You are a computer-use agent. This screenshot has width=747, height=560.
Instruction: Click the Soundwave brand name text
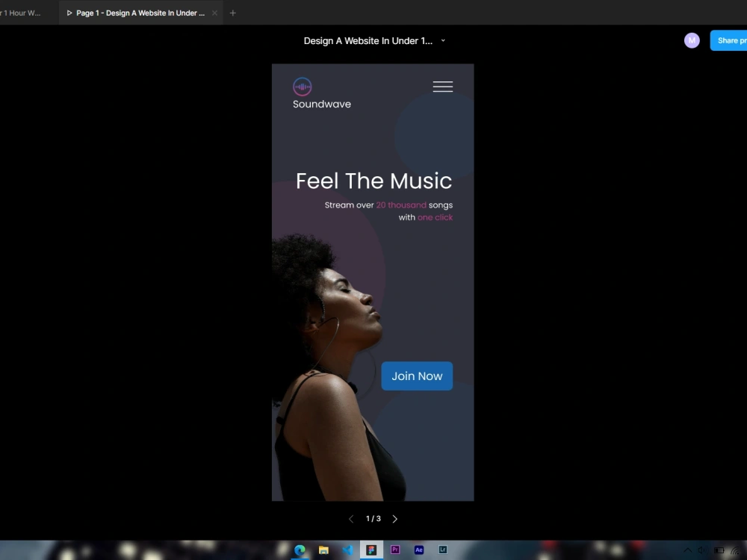321,104
